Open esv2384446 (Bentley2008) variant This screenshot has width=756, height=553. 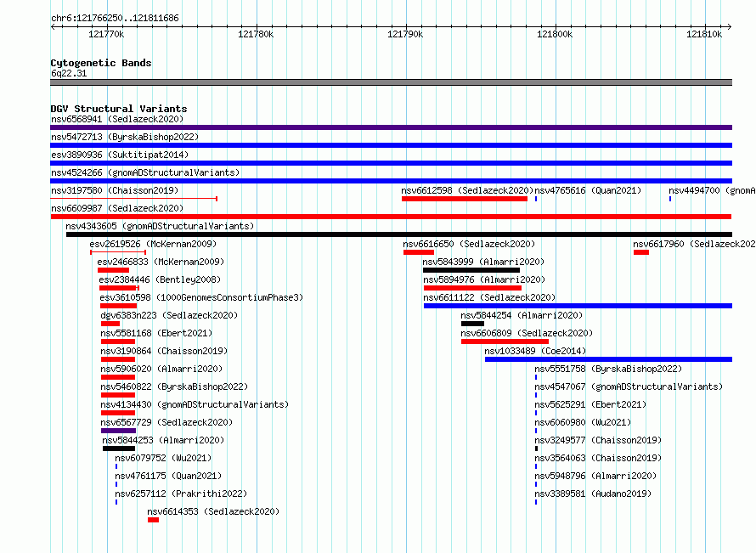[x=160, y=279]
